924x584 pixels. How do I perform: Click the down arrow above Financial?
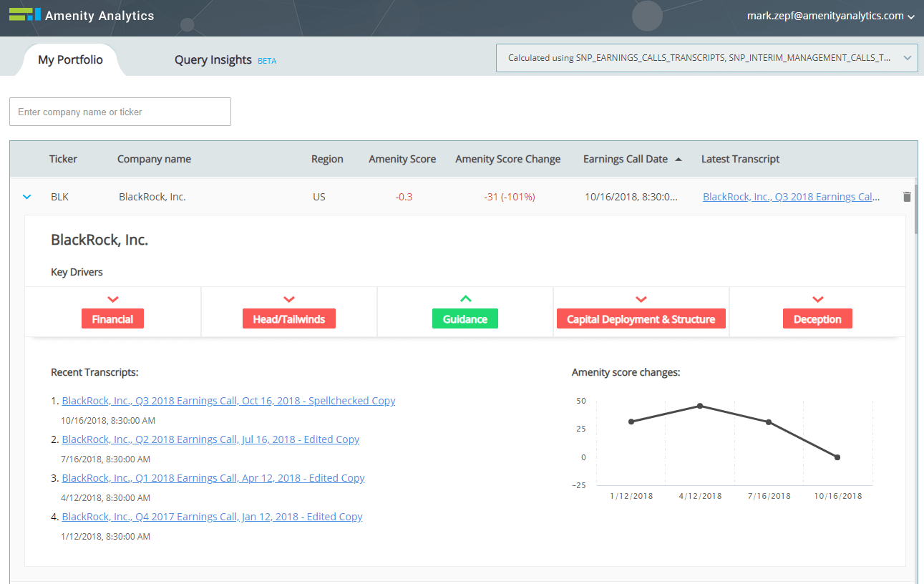[112, 299]
